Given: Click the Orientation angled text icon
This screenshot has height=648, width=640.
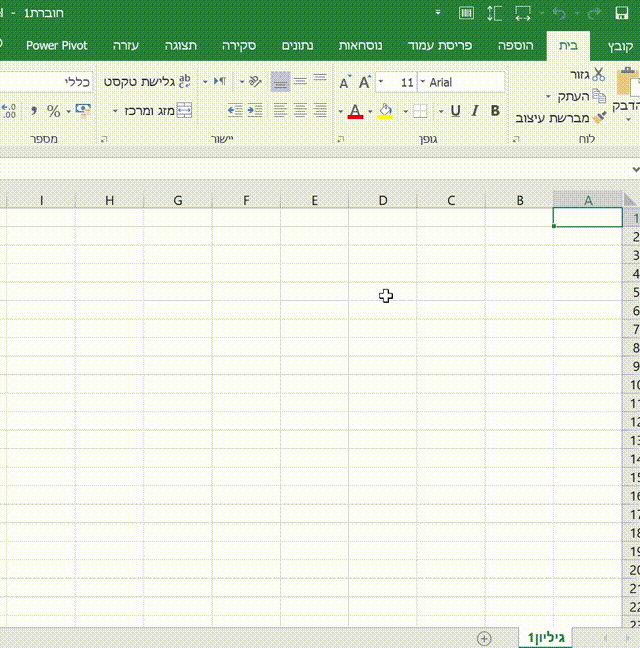Looking at the screenshot, I should point(255,81).
